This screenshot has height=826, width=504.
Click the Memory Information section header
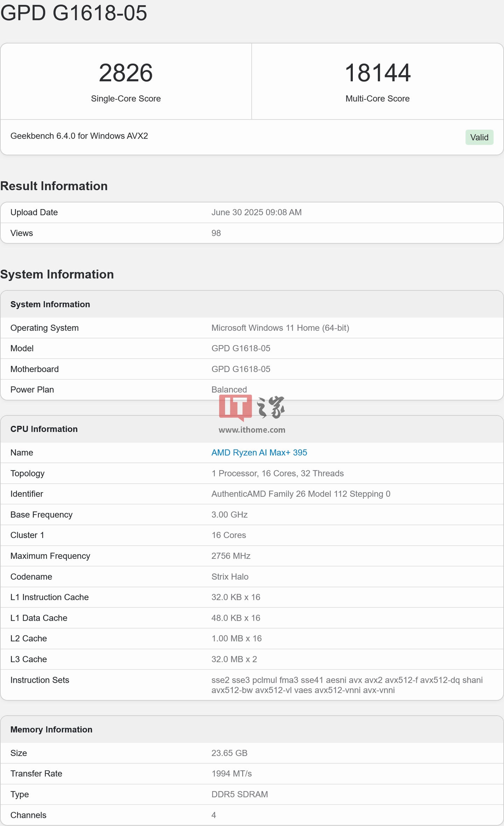(x=51, y=729)
